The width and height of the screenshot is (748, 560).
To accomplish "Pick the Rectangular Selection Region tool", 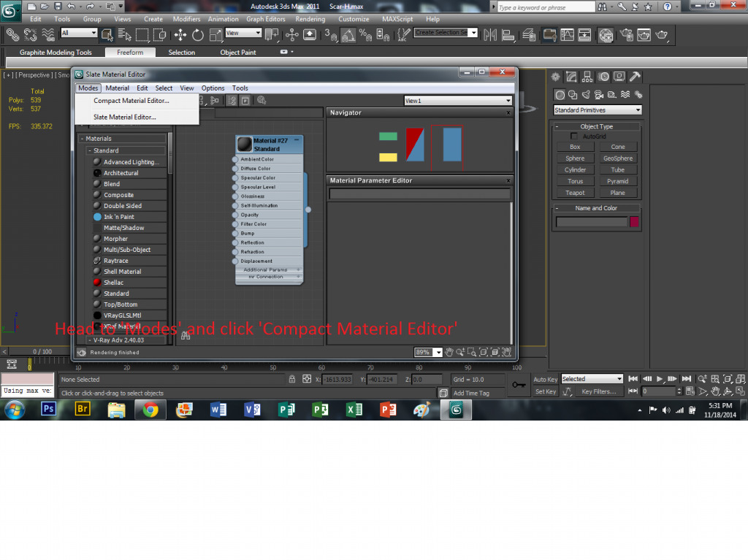I will (x=142, y=35).
